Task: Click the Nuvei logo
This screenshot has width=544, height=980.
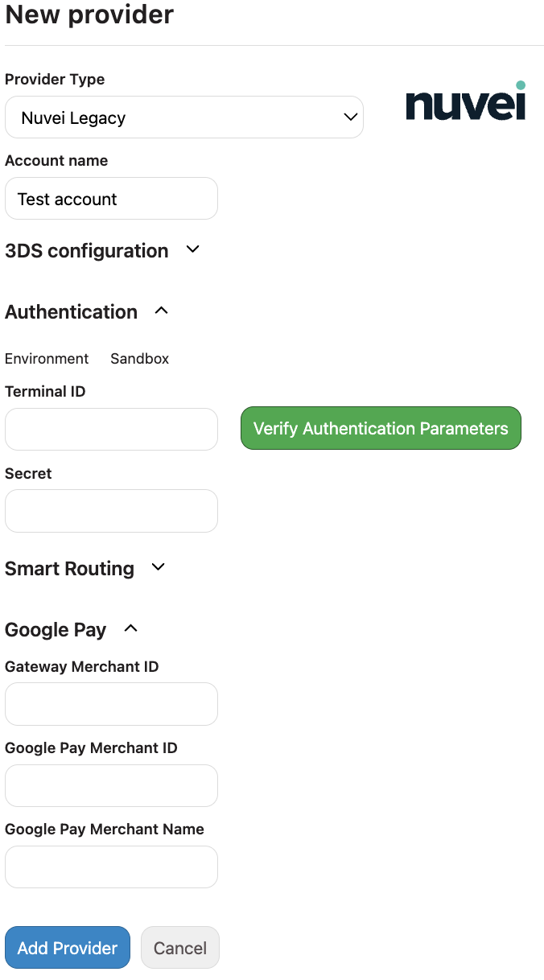Action: tap(466, 101)
